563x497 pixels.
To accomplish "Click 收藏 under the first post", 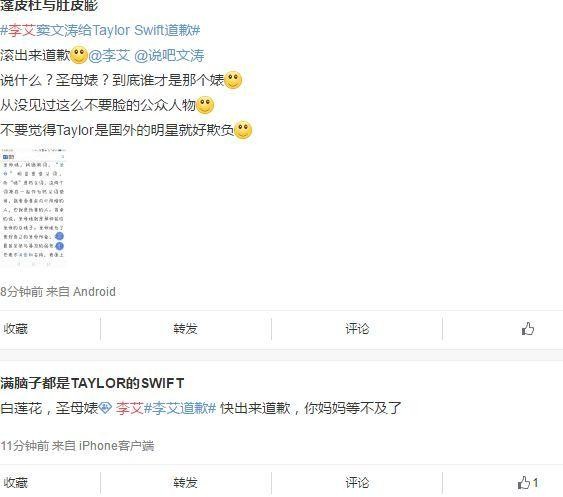I will point(15,329).
